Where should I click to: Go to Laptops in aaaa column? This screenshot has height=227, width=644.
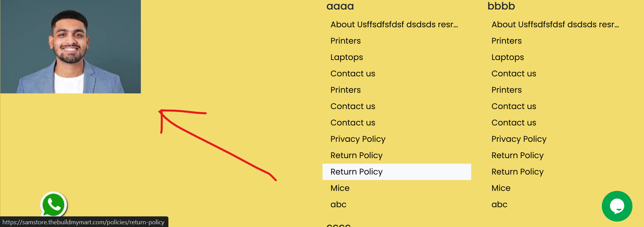tap(347, 57)
